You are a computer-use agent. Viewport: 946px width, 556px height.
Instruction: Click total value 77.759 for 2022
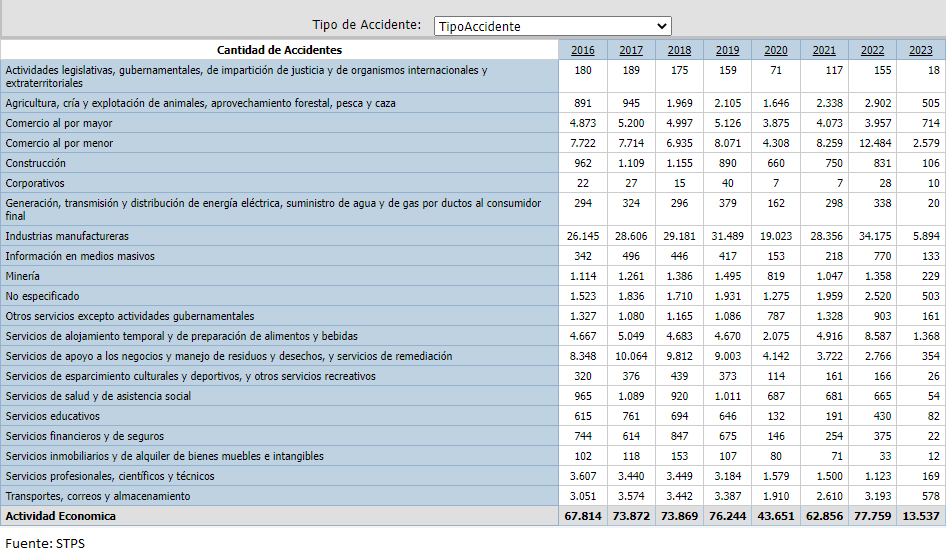(872, 516)
